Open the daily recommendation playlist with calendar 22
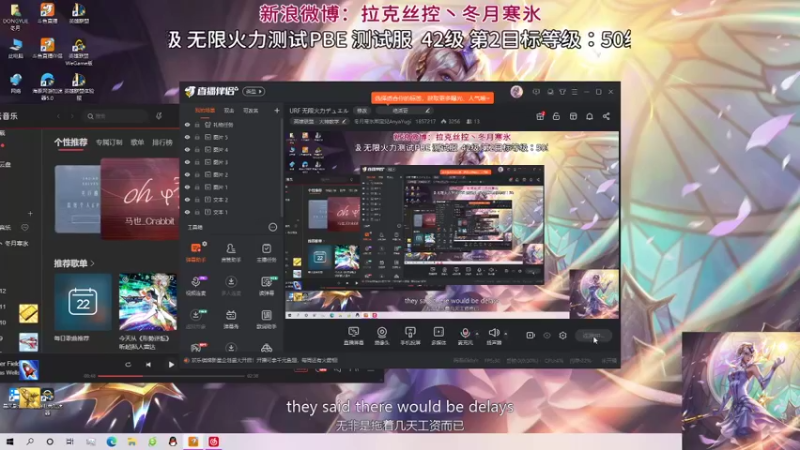 point(83,302)
